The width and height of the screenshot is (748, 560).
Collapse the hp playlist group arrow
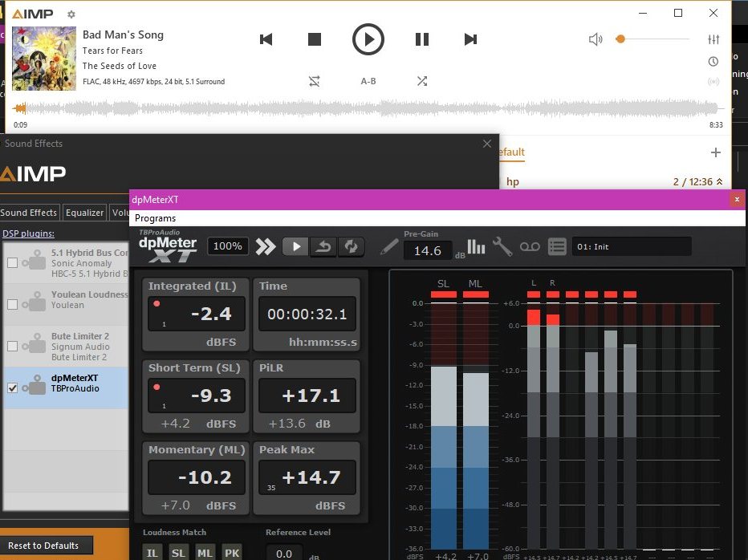[719, 182]
